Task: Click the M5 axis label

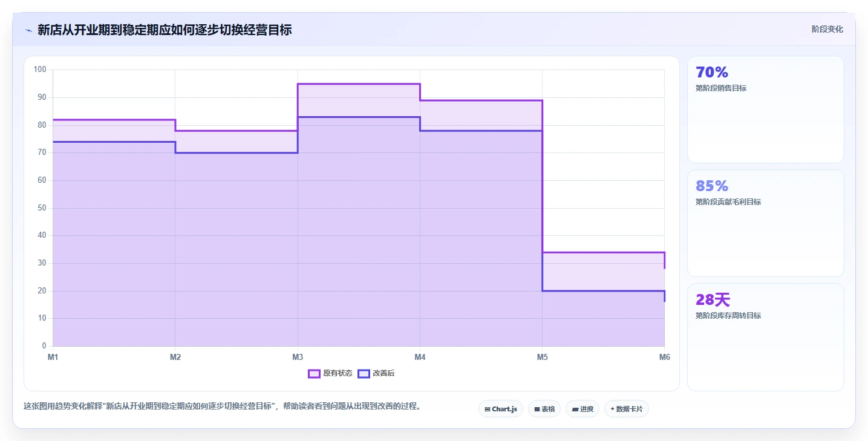Action: [542, 358]
